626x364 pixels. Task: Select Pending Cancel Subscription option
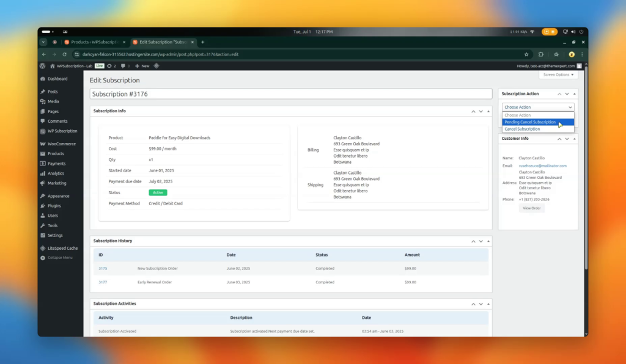click(538, 122)
